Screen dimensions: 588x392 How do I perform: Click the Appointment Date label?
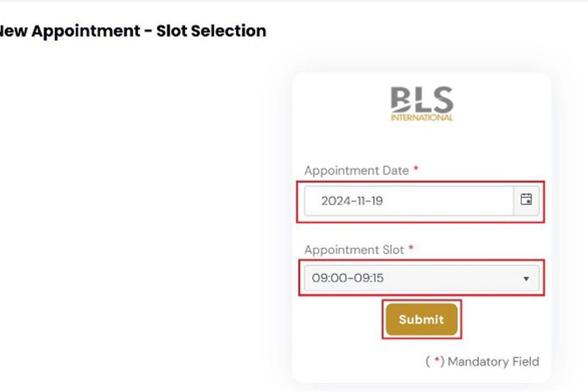click(357, 170)
